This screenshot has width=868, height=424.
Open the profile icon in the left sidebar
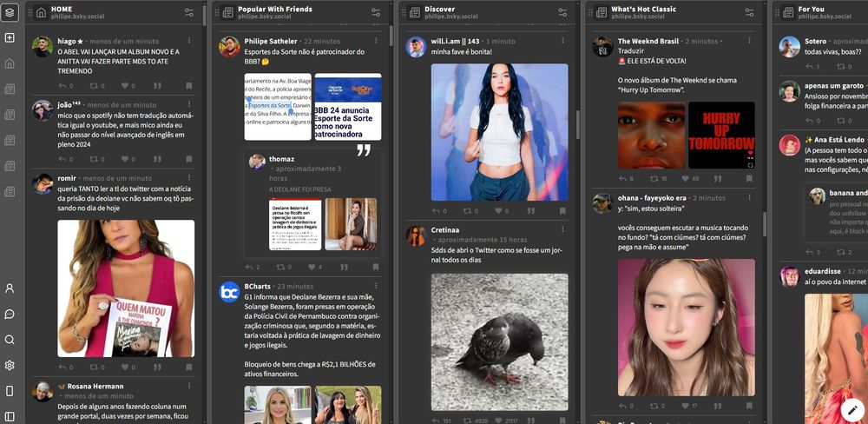pos(10,288)
